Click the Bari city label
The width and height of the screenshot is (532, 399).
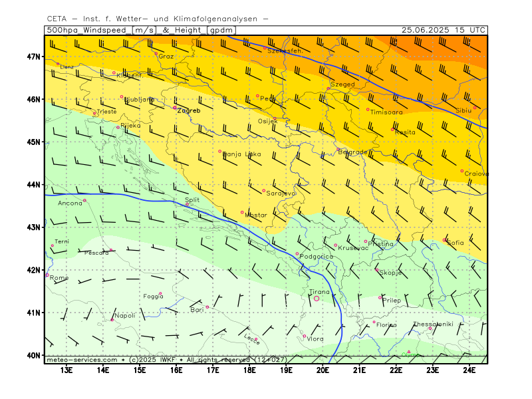pyautogui.click(x=197, y=310)
